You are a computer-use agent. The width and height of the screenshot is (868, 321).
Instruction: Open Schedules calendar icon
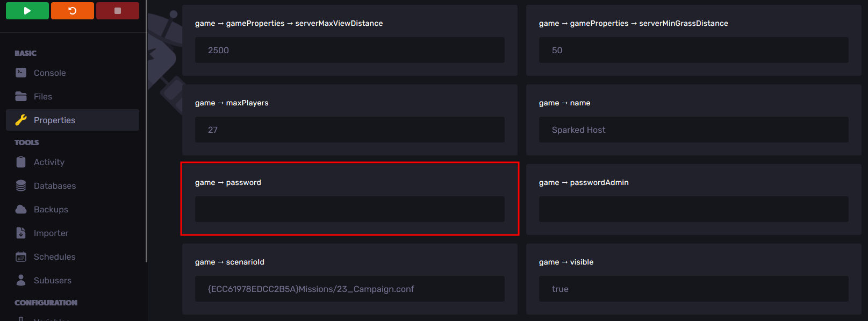click(x=21, y=256)
